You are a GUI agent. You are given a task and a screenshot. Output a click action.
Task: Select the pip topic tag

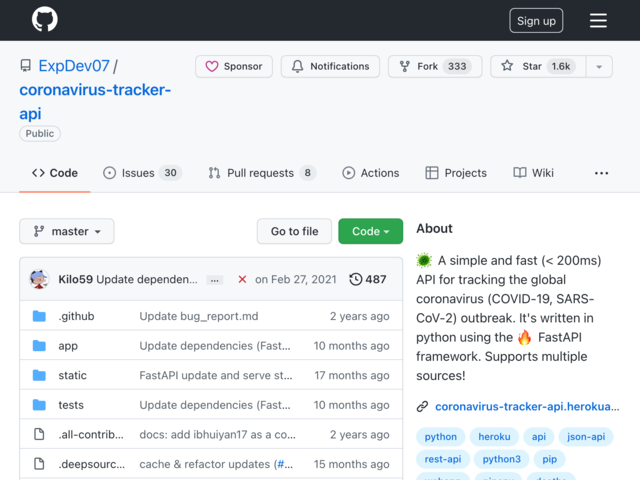[549, 459]
